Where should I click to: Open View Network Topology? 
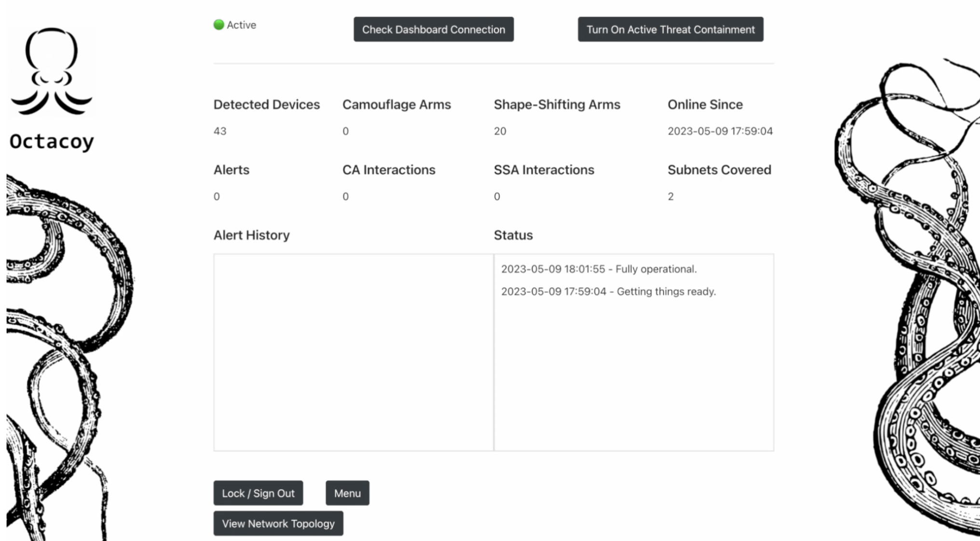(278, 523)
